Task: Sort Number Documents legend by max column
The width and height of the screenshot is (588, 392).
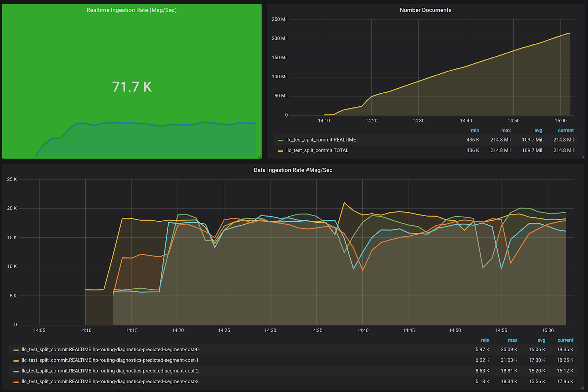Action: (506, 131)
